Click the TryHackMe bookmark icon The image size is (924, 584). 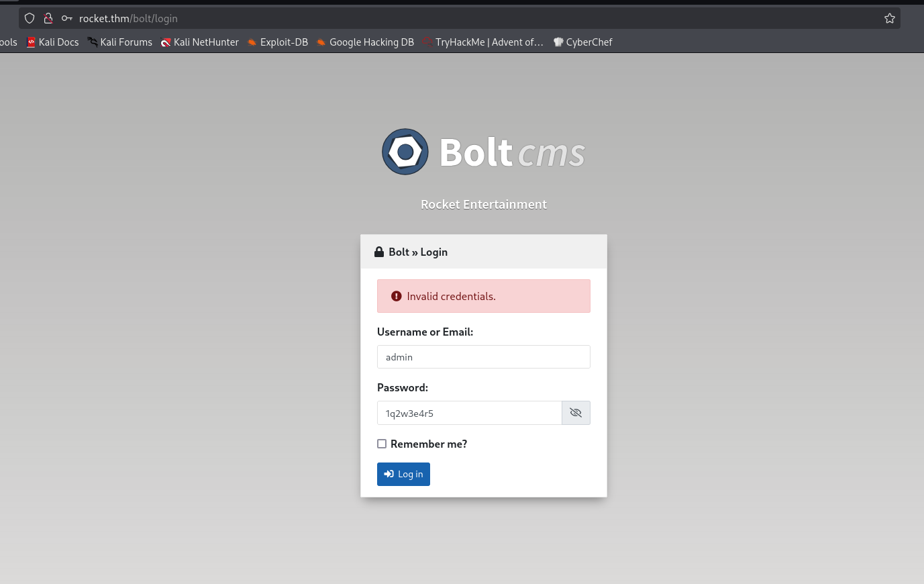click(427, 42)
